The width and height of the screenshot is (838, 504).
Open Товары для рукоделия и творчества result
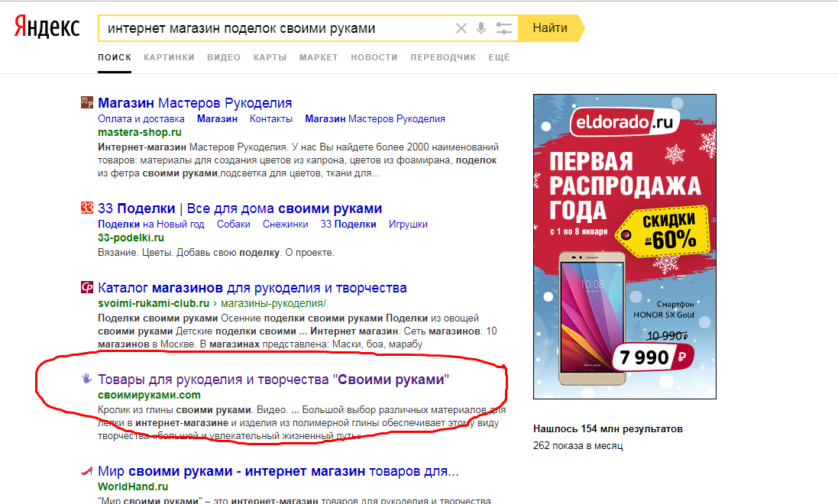273,380
